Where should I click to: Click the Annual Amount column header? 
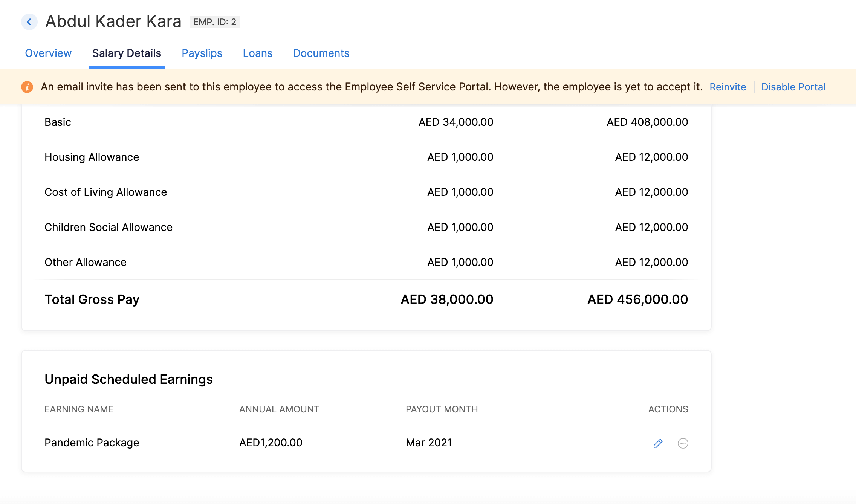point(279,409)
